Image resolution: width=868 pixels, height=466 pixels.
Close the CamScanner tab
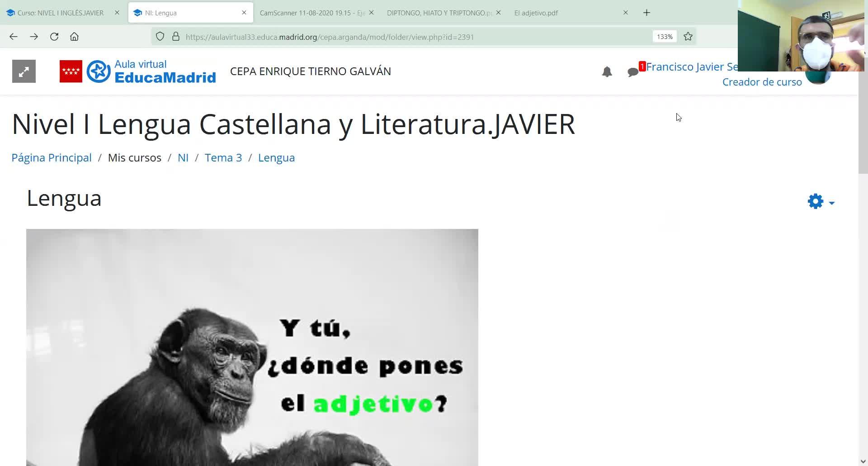coord(371,13)
